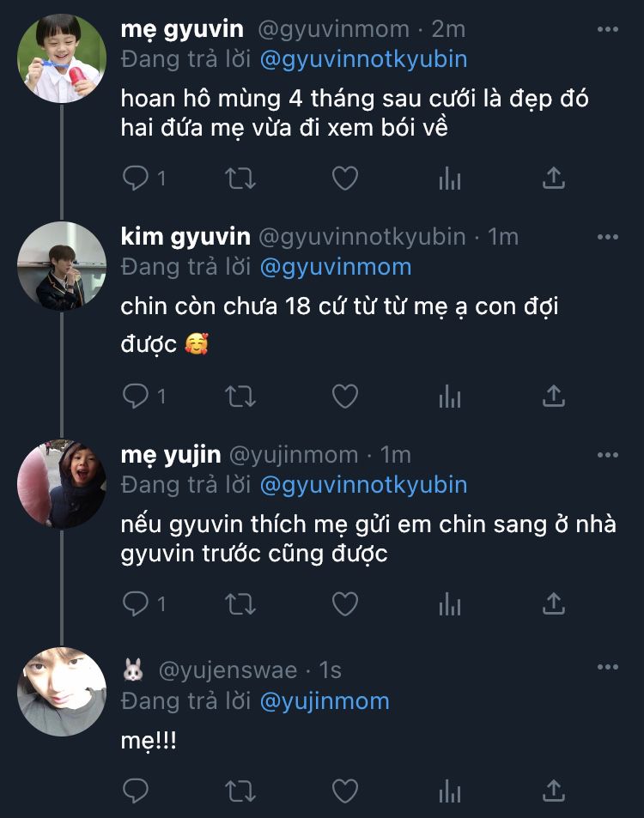
Task: Like the @yujenswae tweet saying mẹ!!!
Action: click(x=345, y=790)
